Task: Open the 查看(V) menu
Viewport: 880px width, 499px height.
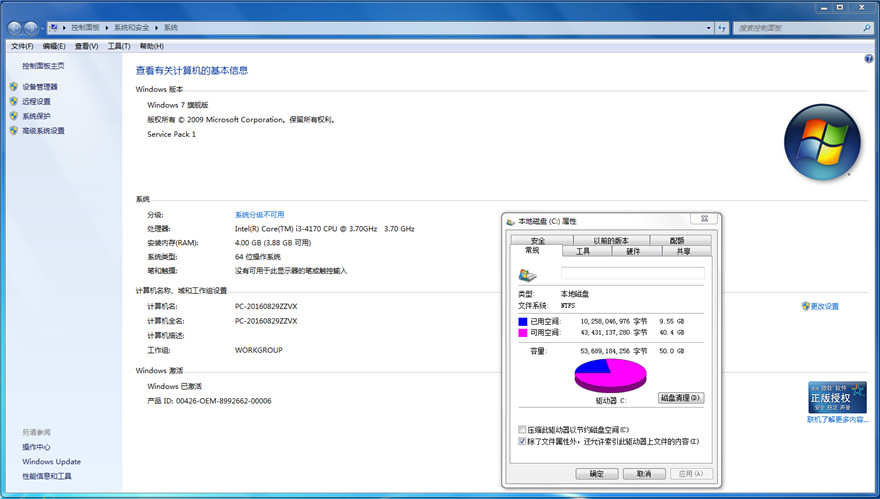Action: tap(86, 46)
